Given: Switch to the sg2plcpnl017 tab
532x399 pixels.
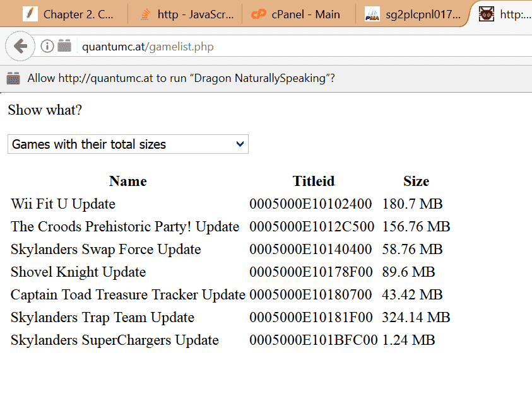Looking at the screenshot, I should [x=412, y=14].
